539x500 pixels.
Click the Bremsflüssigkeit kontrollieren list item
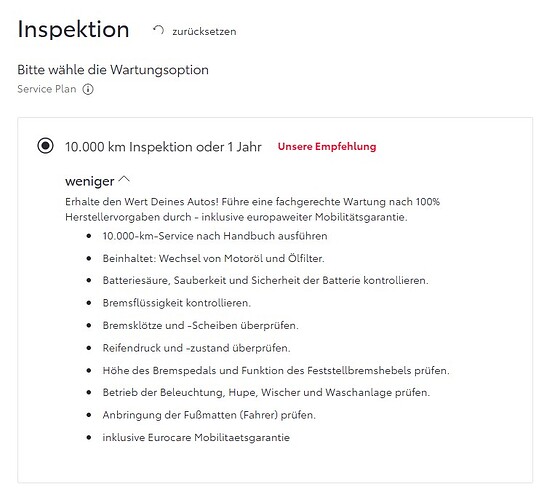[177, 303]
